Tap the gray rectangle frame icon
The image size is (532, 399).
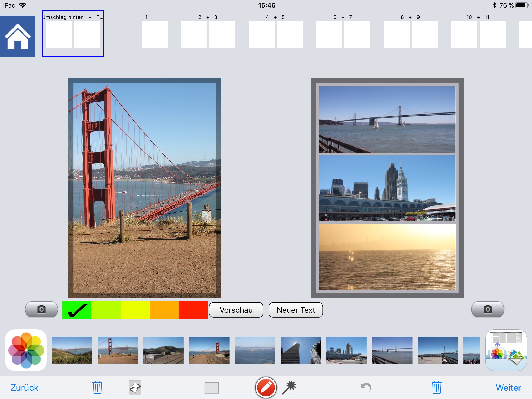(x=212, y=388)
